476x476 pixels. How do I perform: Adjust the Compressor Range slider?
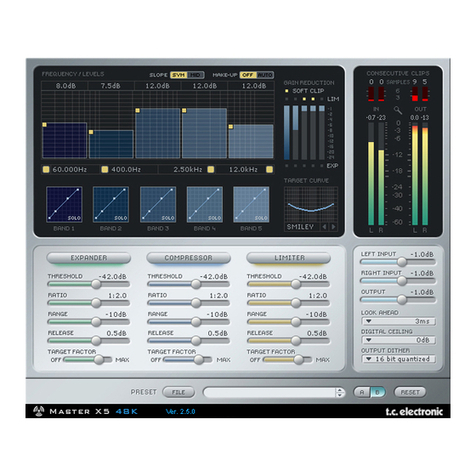(196, 322)
